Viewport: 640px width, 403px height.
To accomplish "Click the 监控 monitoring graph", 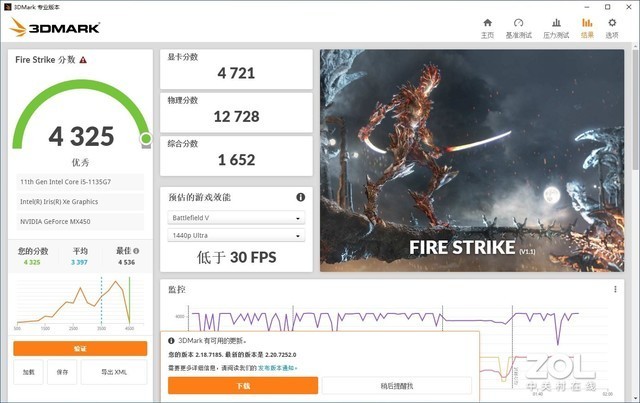I will pyautogui.click(x=392, y=318).
